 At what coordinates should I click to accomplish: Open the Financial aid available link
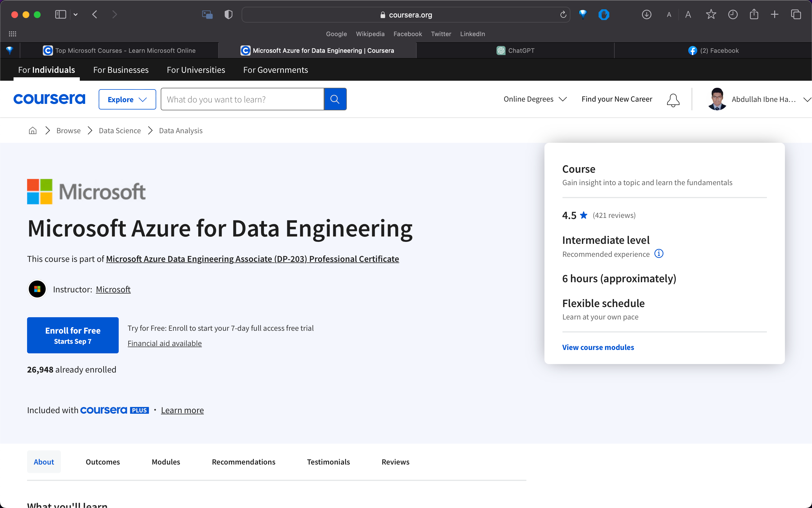(x=164, y=343)
